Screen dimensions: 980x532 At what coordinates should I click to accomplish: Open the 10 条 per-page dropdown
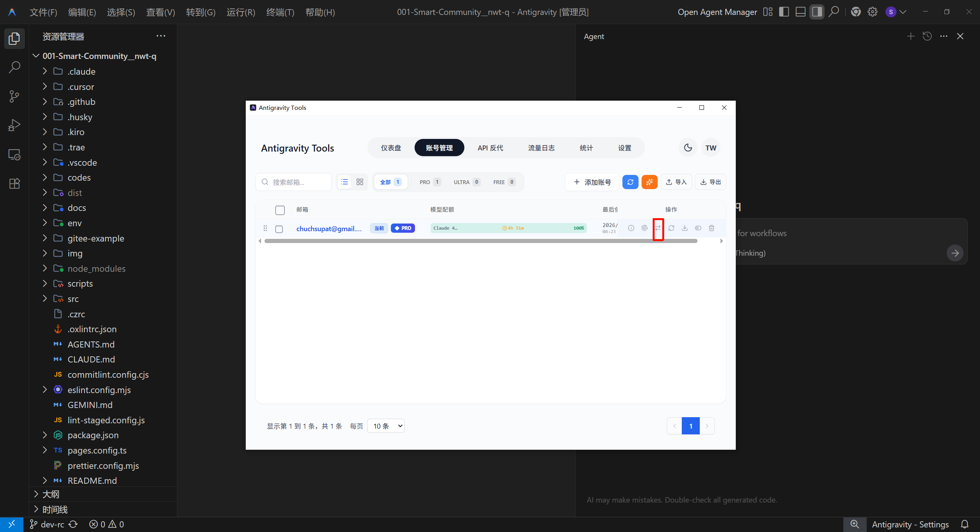[x=385, y=426]
